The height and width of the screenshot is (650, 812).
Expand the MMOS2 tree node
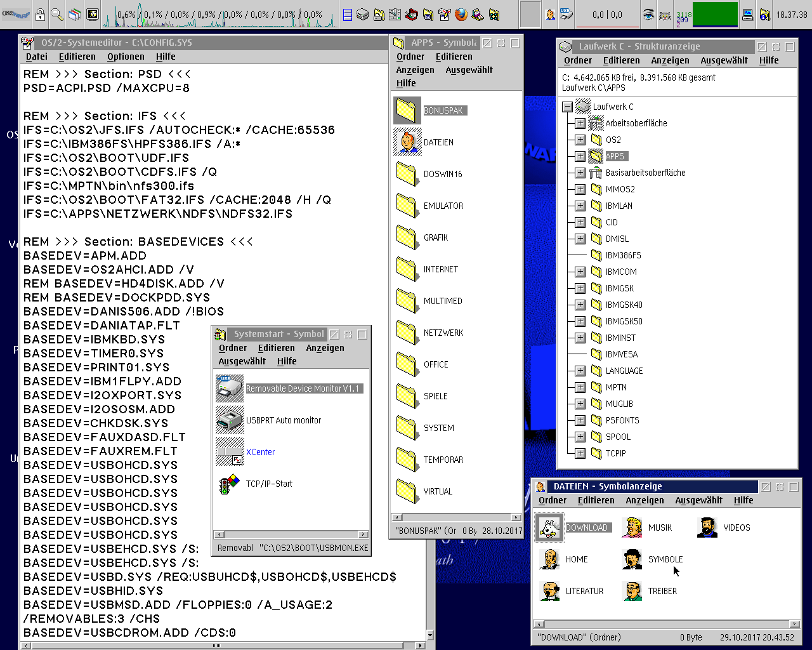tap(580, 189)
